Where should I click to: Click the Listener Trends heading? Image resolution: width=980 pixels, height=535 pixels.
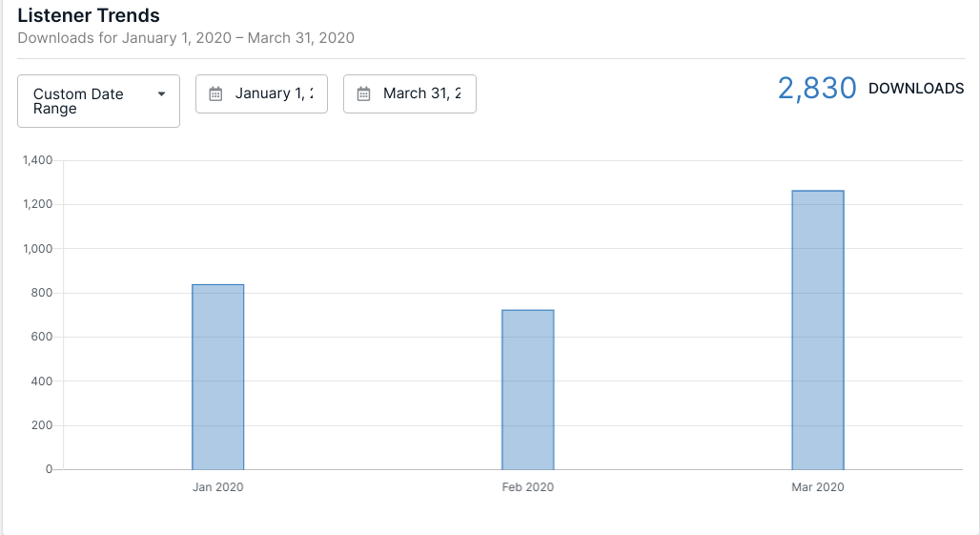[89, 16]
